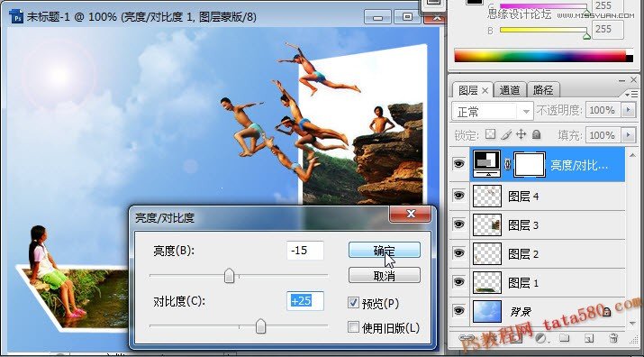Close the Layers panel group
The height and width of the screenshot is (357, 644).
[x=634, y=80]
